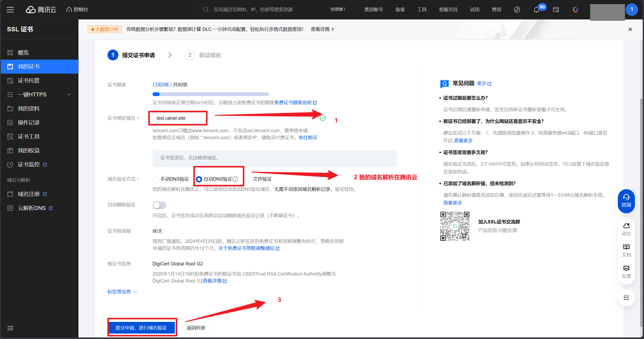Click 已用3张 quota link
The image size is (644, 339).
coord(161,85)
